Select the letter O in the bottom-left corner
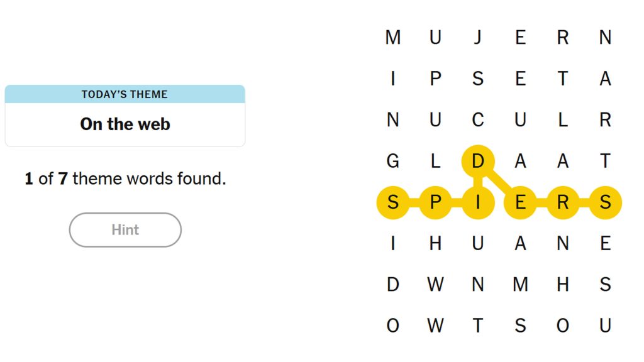The width and height of the screenshot is (644, 362). coord(393,326)
